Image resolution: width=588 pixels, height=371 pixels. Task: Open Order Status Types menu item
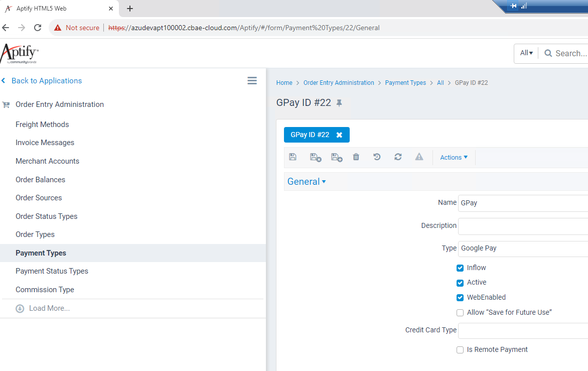(x=47, y=216)
